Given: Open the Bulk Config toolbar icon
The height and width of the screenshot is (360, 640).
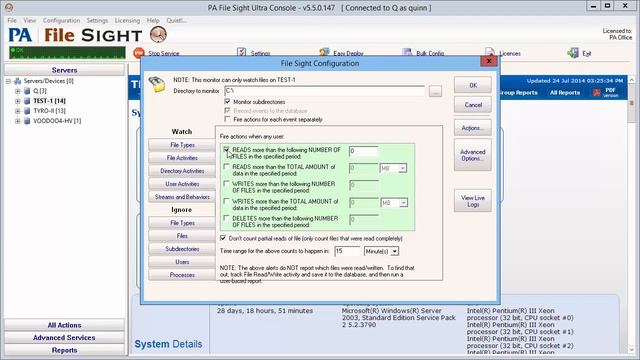Looking at the screenshot, I should click(407, 52).
